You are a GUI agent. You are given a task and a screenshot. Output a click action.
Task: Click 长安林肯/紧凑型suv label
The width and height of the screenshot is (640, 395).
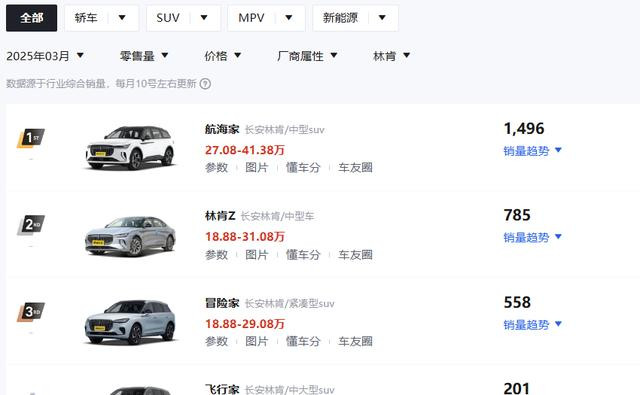click(289, 304)
